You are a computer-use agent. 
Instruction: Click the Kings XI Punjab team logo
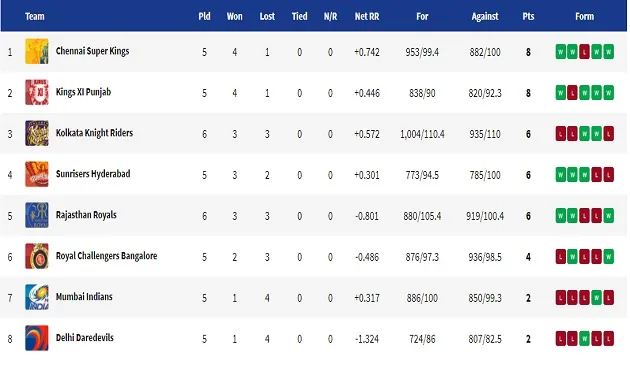pos(37,92)
